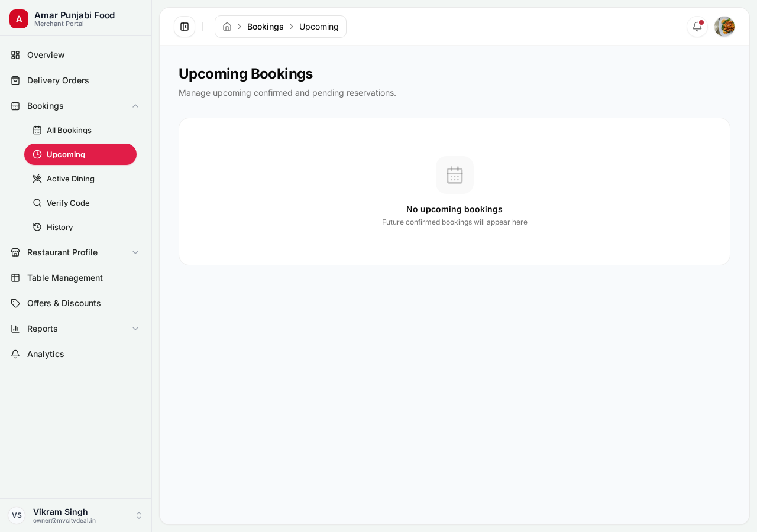
Task: Click the Restaurant Profile store icon
Action: click(15, 252)
